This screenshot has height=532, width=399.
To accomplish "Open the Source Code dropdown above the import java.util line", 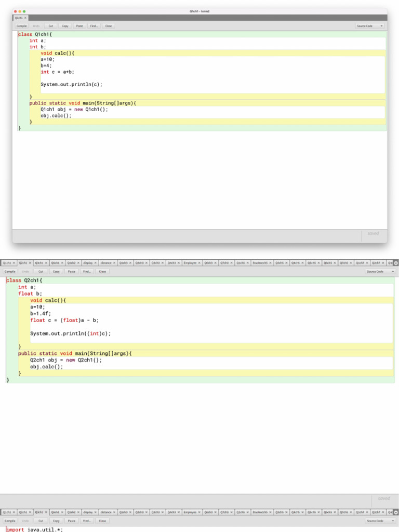I will tap(380, 521).
